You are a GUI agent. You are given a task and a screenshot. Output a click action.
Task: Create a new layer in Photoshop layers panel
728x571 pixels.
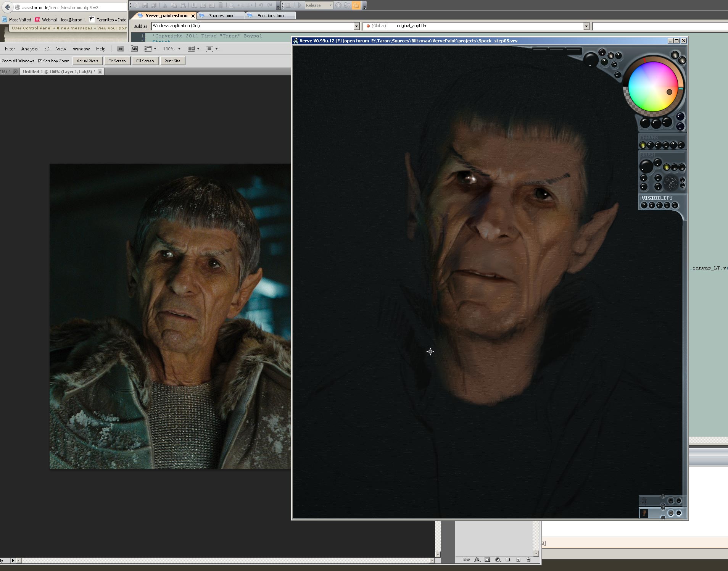tap(518, 560)
